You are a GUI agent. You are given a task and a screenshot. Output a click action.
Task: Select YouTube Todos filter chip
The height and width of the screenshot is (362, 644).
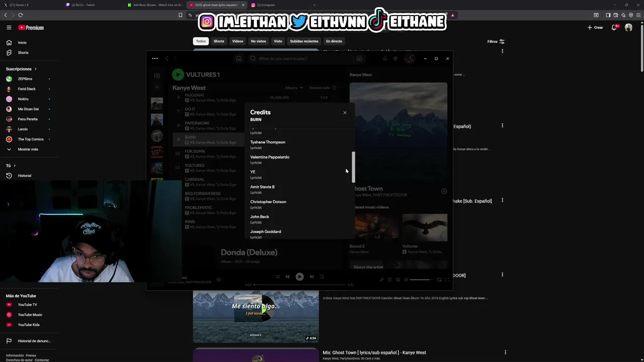click(x=201, y=41)
